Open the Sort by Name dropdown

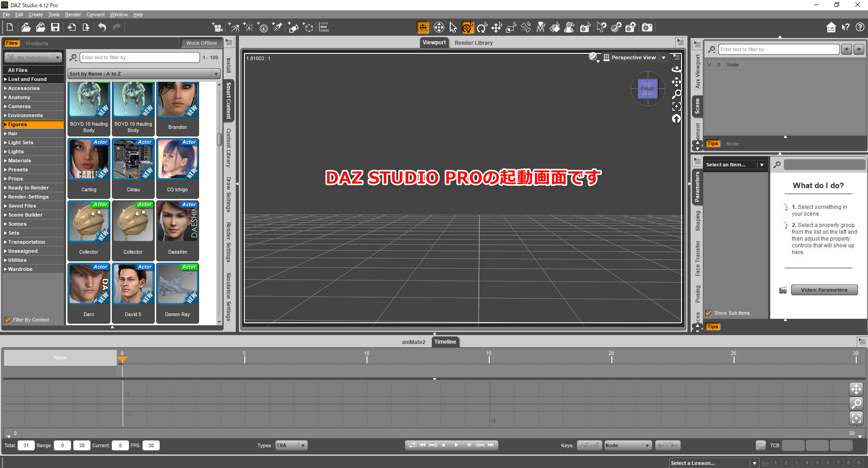[x=143, y=73]
